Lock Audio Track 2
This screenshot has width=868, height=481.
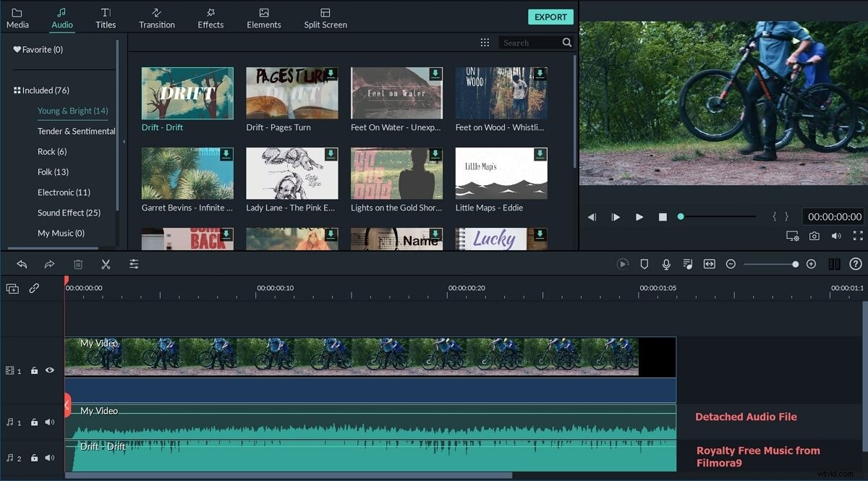point(33,458)
